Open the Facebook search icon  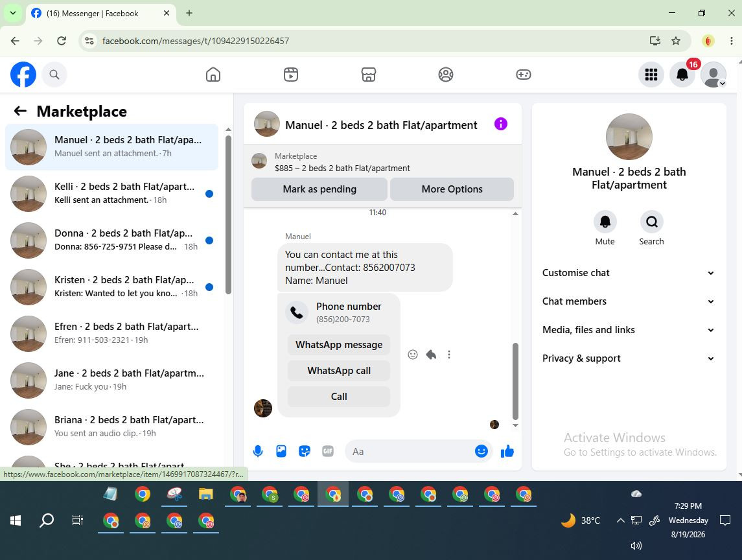54,75
